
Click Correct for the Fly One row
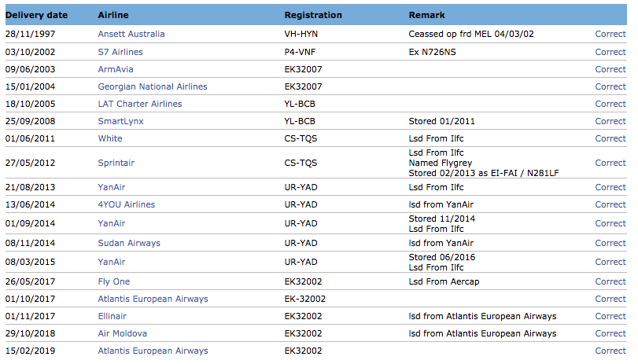610,282
